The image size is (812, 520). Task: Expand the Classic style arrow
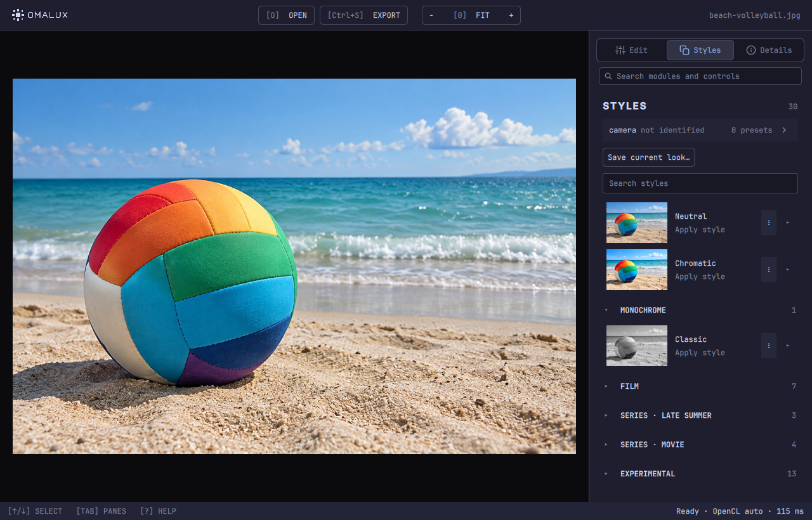click(x=788, y=346)
